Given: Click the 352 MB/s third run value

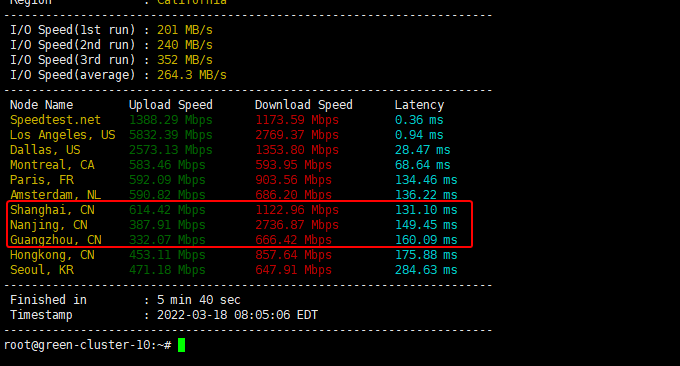Looking at the screenshot, I should [185, 60].
